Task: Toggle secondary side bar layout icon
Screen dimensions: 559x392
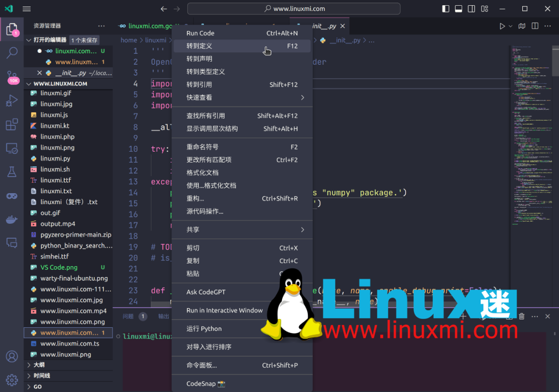Action: click(x=472, y=9)
